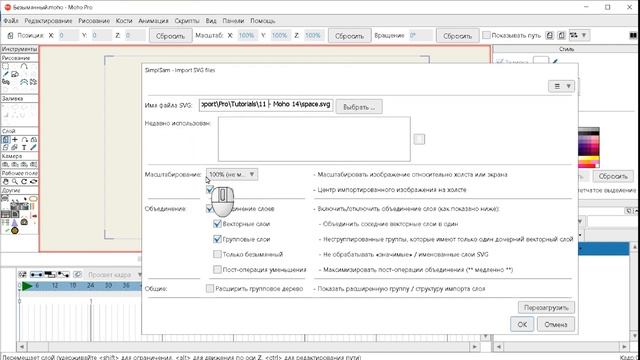Select the Transform Layer tool
This screenshot has width=640, height=360.
point(5,140)
